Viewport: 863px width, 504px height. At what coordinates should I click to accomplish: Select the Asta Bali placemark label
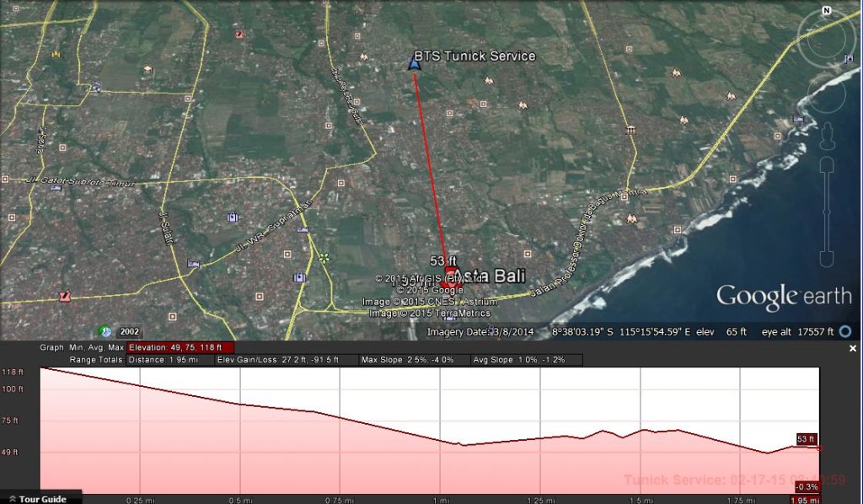tap(489, 276)
